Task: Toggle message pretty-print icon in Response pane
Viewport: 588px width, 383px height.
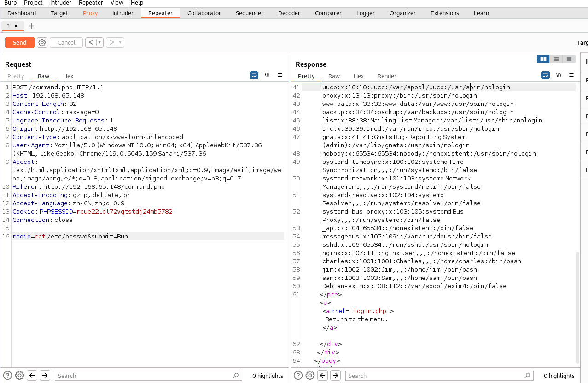Action: pos(546,75)
